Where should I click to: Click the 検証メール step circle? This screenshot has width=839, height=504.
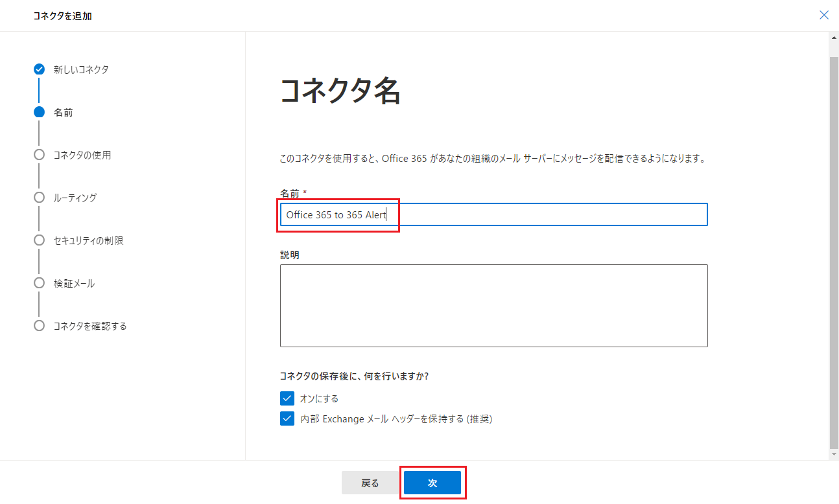pos(39,283)
